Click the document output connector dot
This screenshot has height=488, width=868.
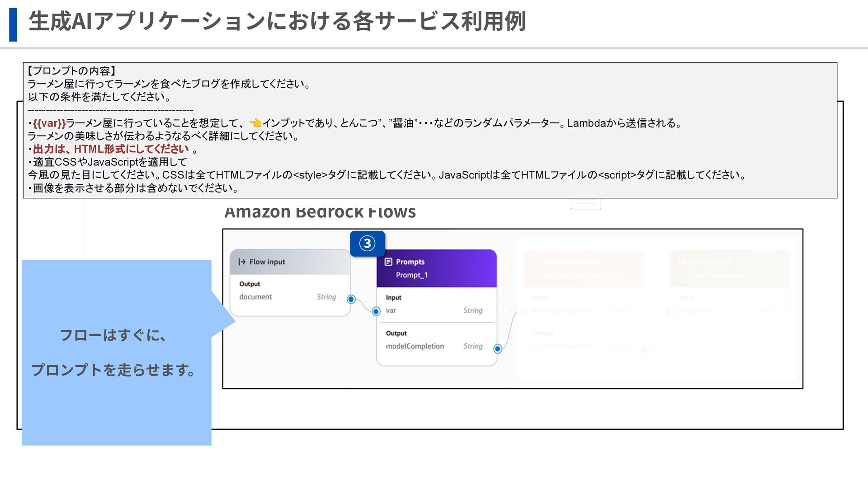click(x=351, y=299)
